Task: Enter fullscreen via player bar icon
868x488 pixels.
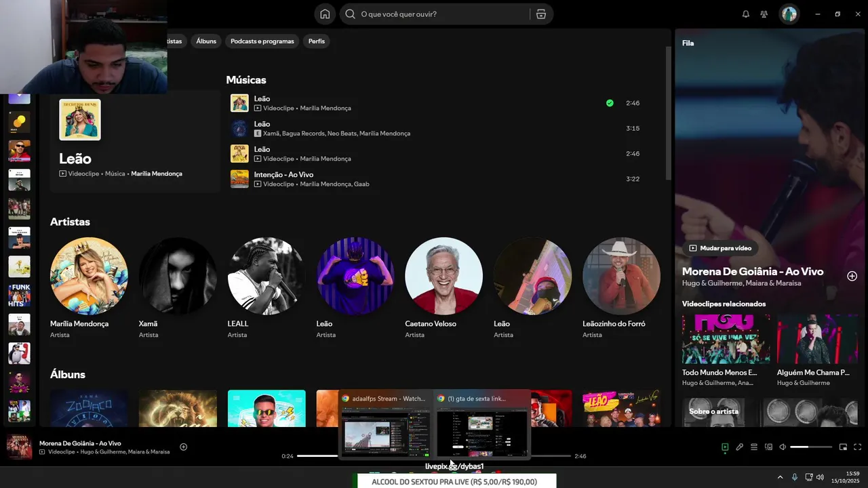Action: [857, 447]
